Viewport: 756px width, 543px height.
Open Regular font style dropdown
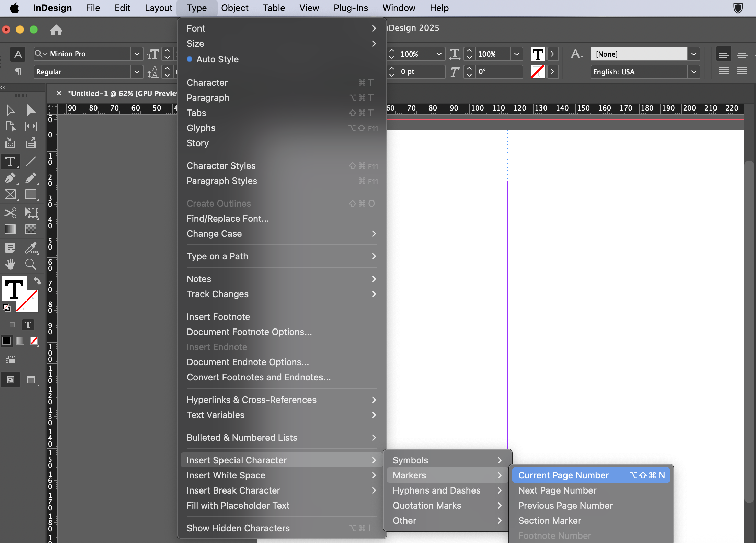(137, 72)
